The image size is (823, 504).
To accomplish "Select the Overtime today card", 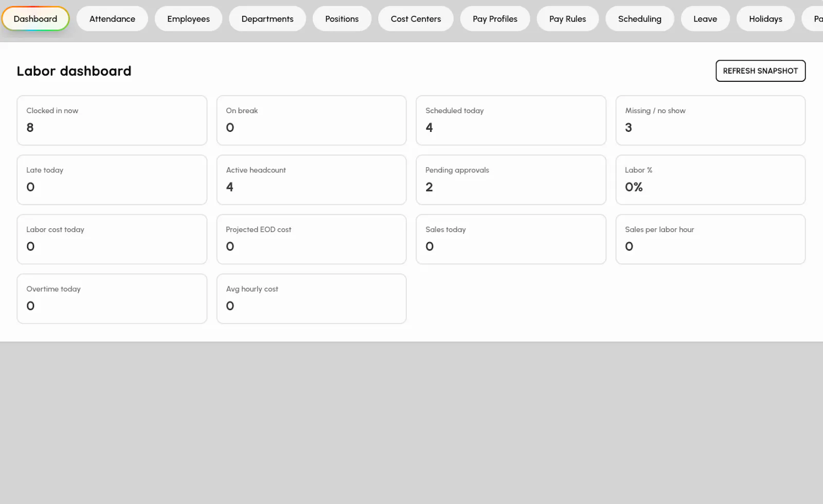I will click(x=112, y=299).
